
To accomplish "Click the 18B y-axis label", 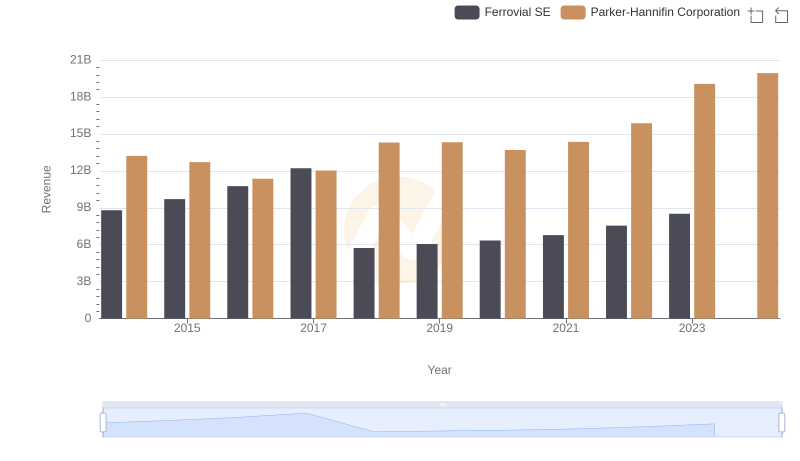I will tap(81, 97).
